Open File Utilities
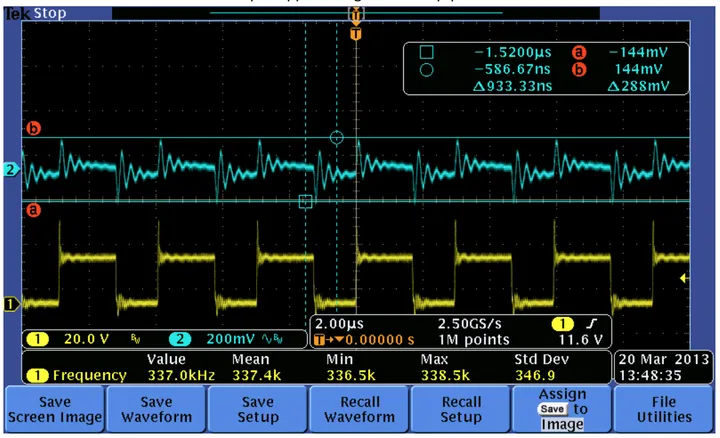720x438 pixels. pyautogui.click(x=664, y=409)
